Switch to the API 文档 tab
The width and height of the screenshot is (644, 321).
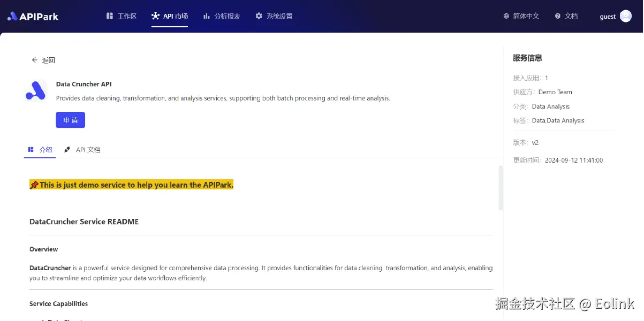(82, 150)
